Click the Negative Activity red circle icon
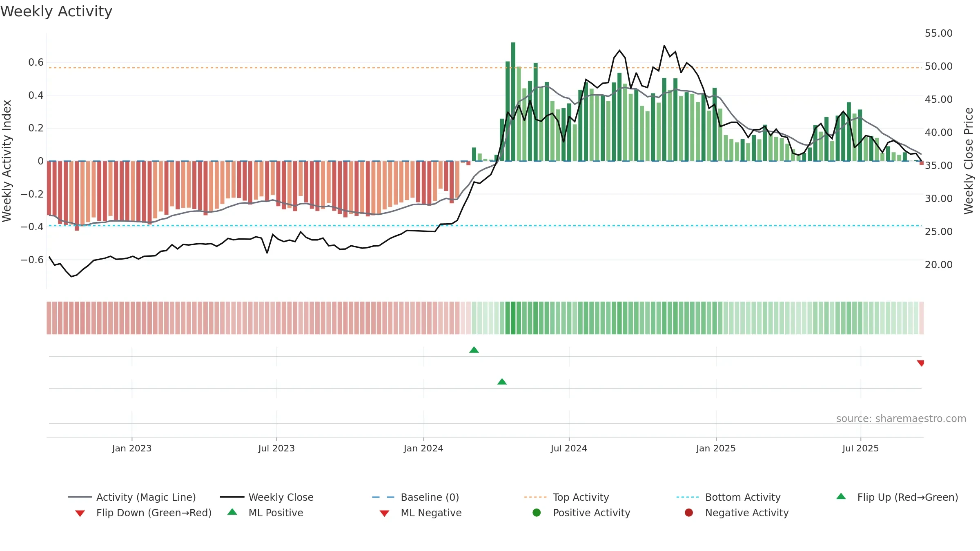 pos(689,513)
